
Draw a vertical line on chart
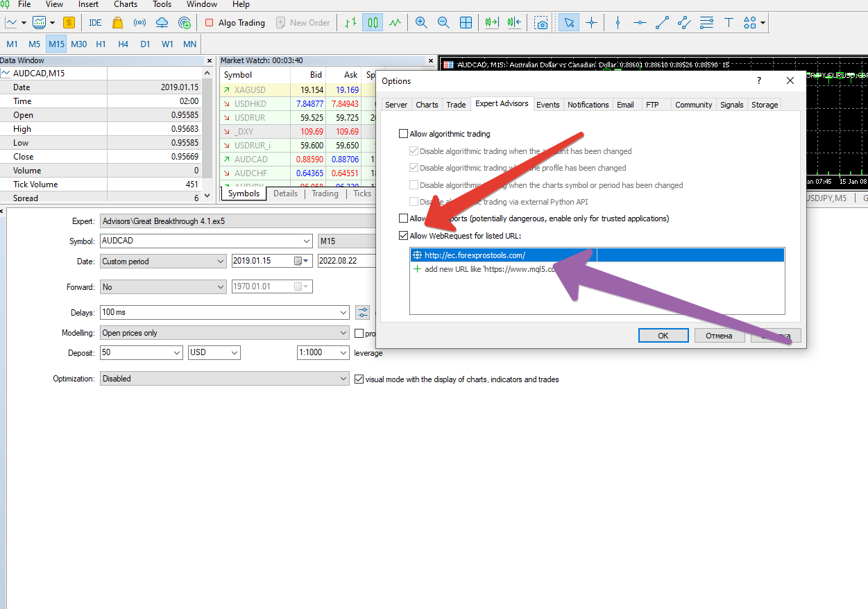(618, 22)
